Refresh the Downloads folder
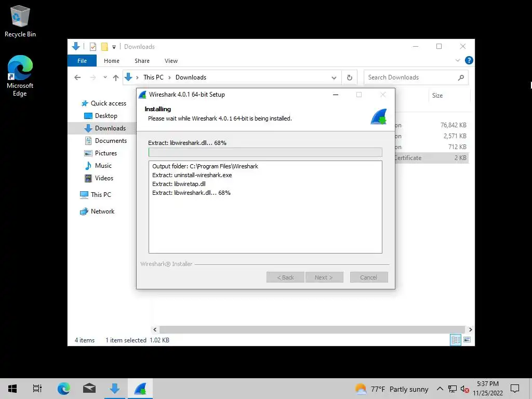The width and height of the screenshot is (532, 399). click(x=350, y=78)
